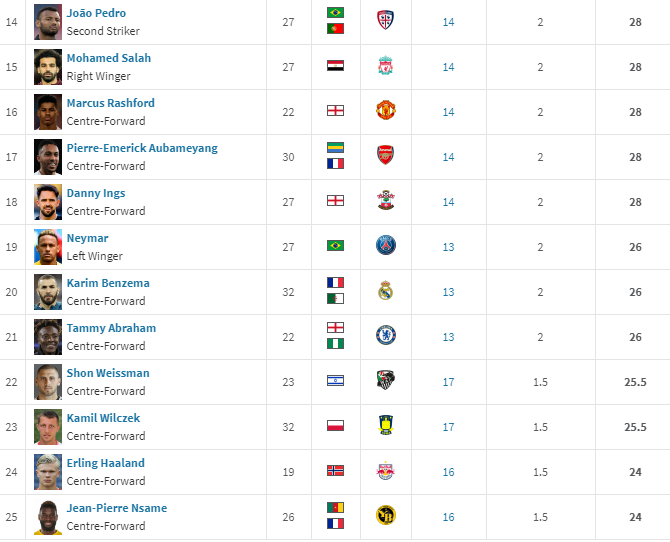
Task: Click Tammy Abraham's portrait thumbnail
Action: (x=48, y=337)
